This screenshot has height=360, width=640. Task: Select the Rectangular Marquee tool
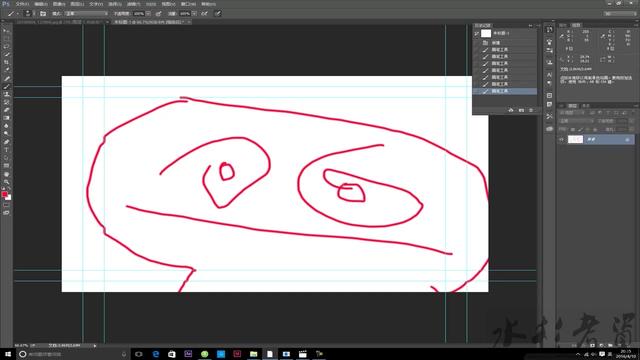[6, 38]
